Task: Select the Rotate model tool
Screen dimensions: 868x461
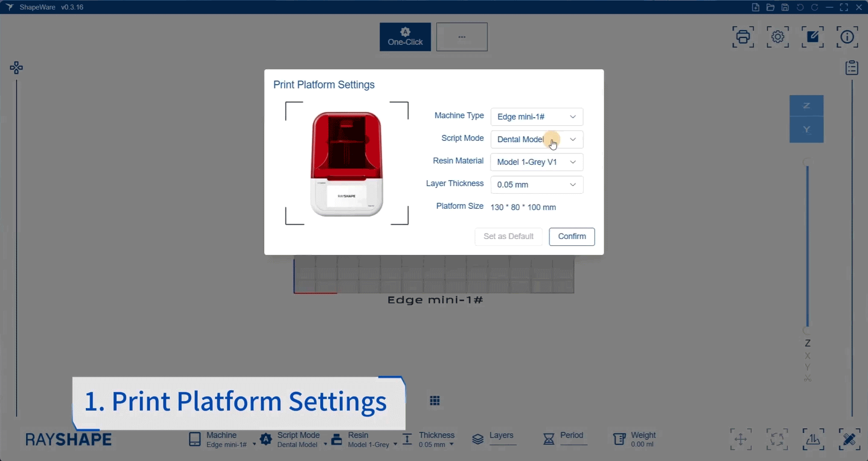Action: click(778, 439)
